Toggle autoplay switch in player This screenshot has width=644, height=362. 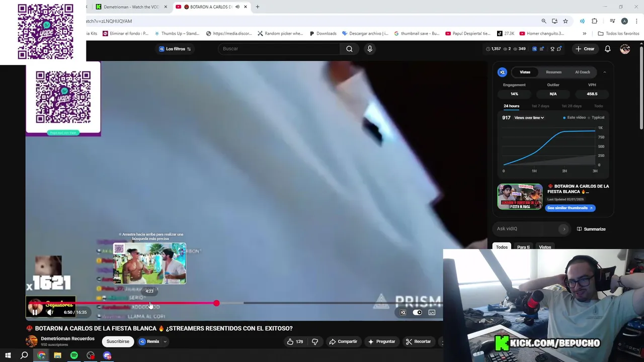point(417,312)
